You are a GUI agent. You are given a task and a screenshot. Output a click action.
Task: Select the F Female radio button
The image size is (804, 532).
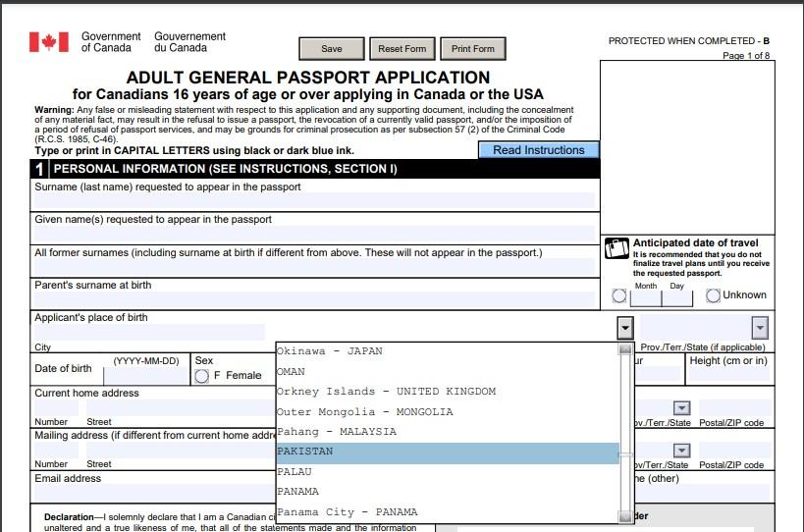(201, 376)
